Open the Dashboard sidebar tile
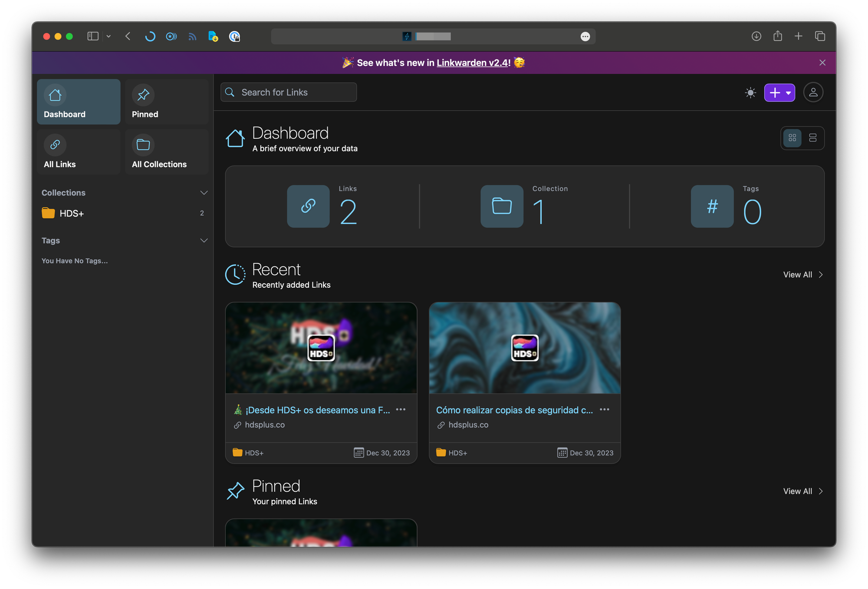Image resolution: width=868 pixels, height=589 pixels. point(79,102)
